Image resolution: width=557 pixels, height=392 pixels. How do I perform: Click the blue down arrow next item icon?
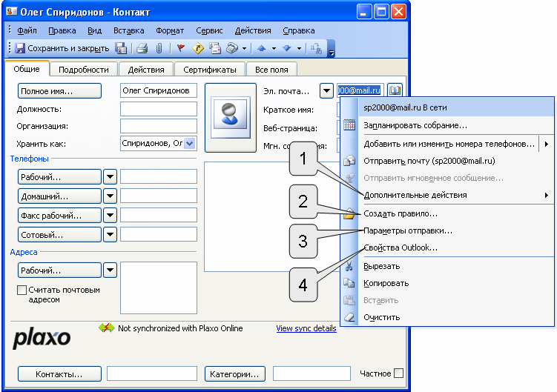(x=287, y=48)
